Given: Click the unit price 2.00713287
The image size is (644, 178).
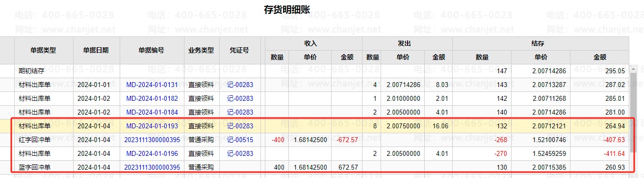Looking at the screenshot, I should [549, 85].
